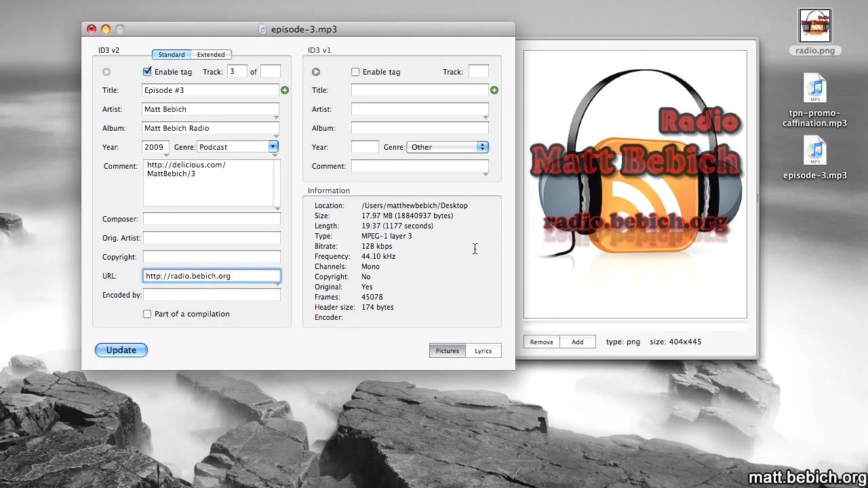Click Frames value 45078

tap(372, 297)
